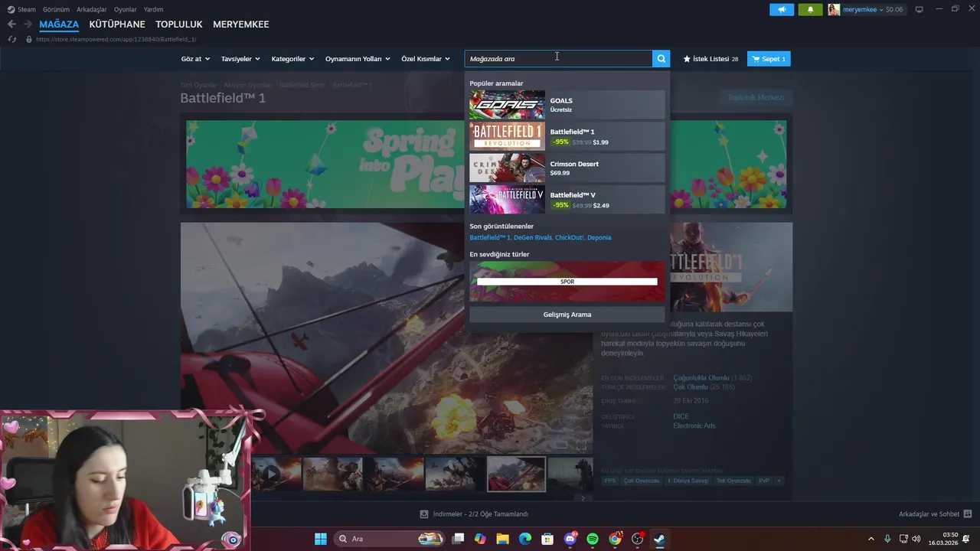Image resolution: width=980 pixels, height=551 pixels.
Task: Open the Deponia recently viewed link
Action: 599,237
